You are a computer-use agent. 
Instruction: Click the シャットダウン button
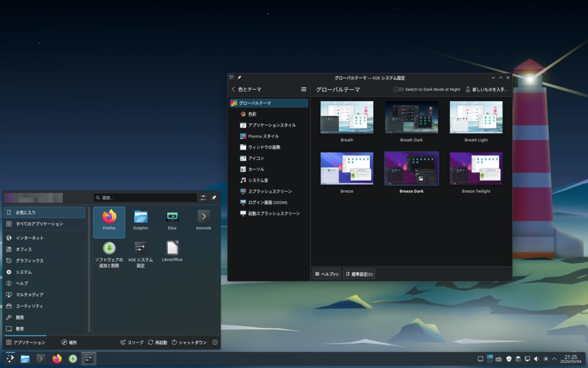(x=189, y=343)
